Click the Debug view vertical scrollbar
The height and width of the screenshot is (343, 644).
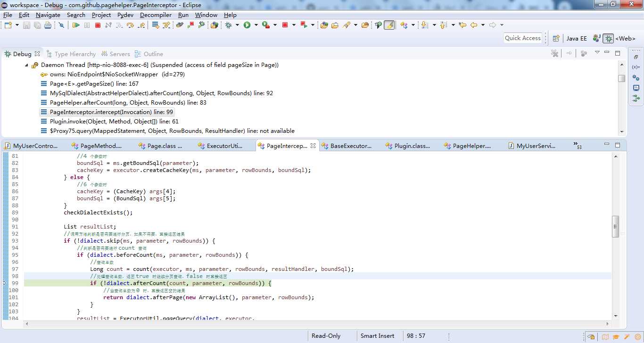[622, 98]
